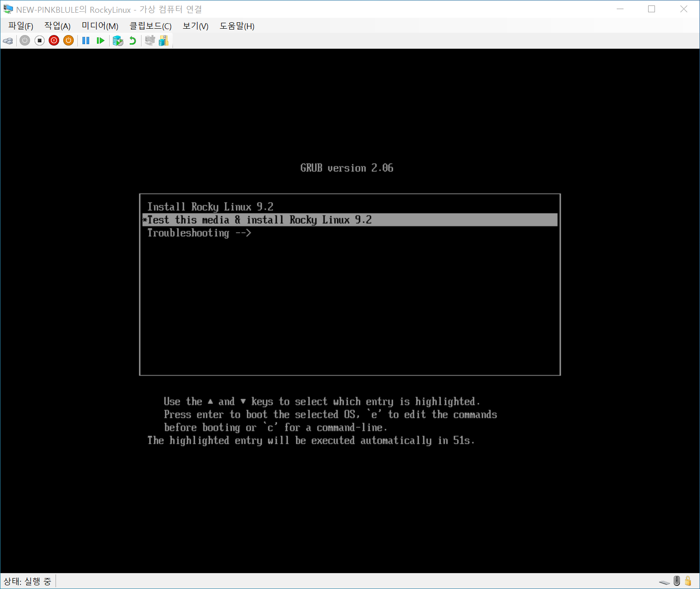Click the padlock status bar icon
700x589 pixels.
pos(688,581)
